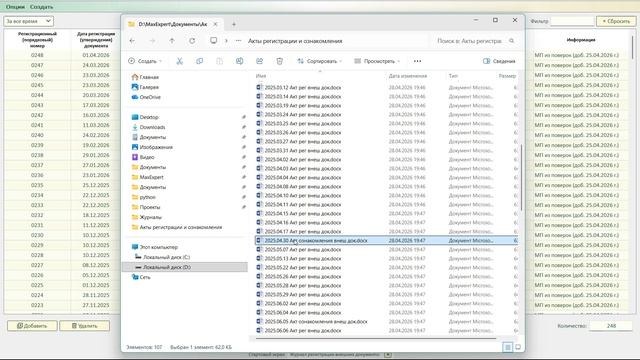Viewport: 640px width, 360px height.
Task: Sort by the Дата изменения column header
Action: pyautogui.click(x=408, y=76)
